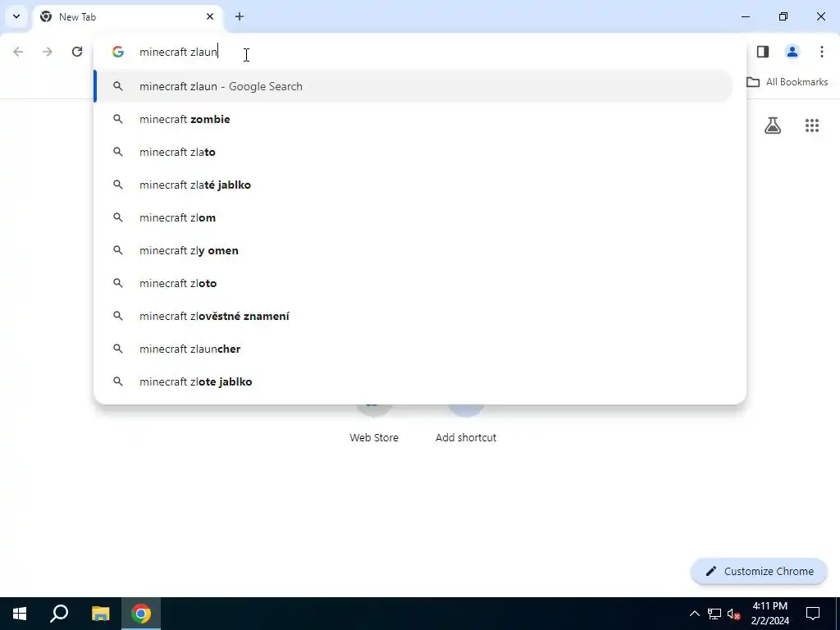Click the Customize Chrome button

pos(759,571)
